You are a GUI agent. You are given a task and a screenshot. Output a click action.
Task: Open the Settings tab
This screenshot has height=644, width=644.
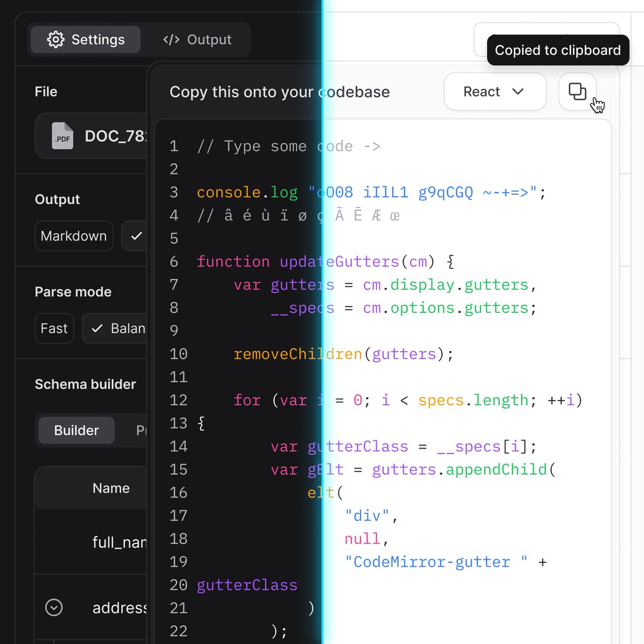point(86,40)
